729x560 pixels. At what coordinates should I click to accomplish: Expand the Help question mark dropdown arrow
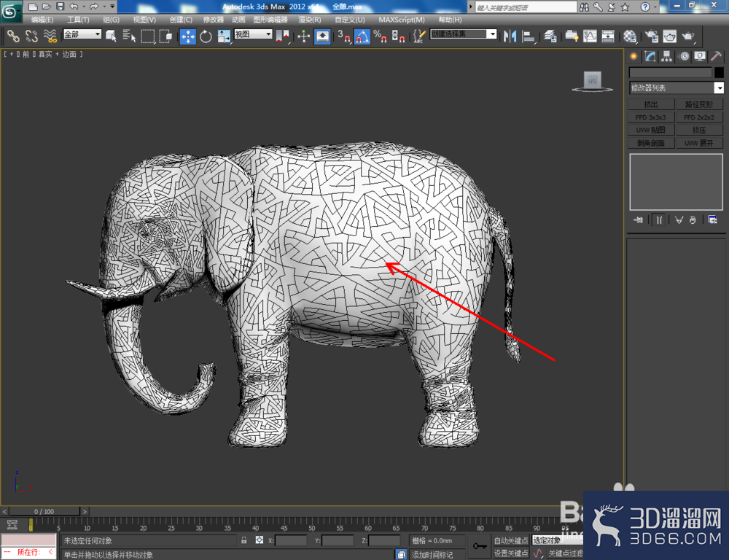(655, 7)
